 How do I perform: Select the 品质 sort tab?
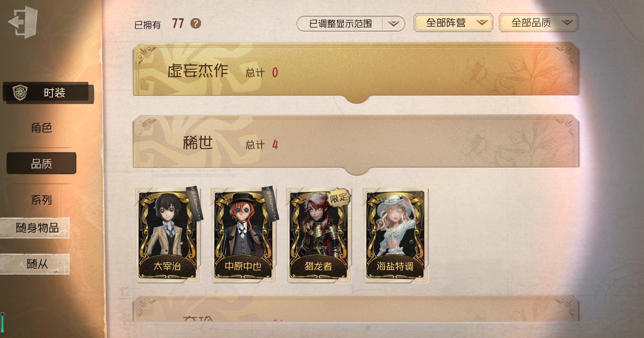click(x=41, y=163)
